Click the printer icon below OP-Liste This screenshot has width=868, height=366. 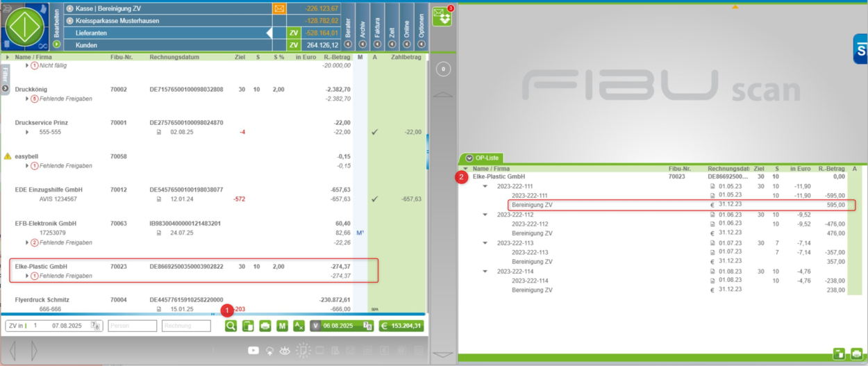tap(856, 354)
